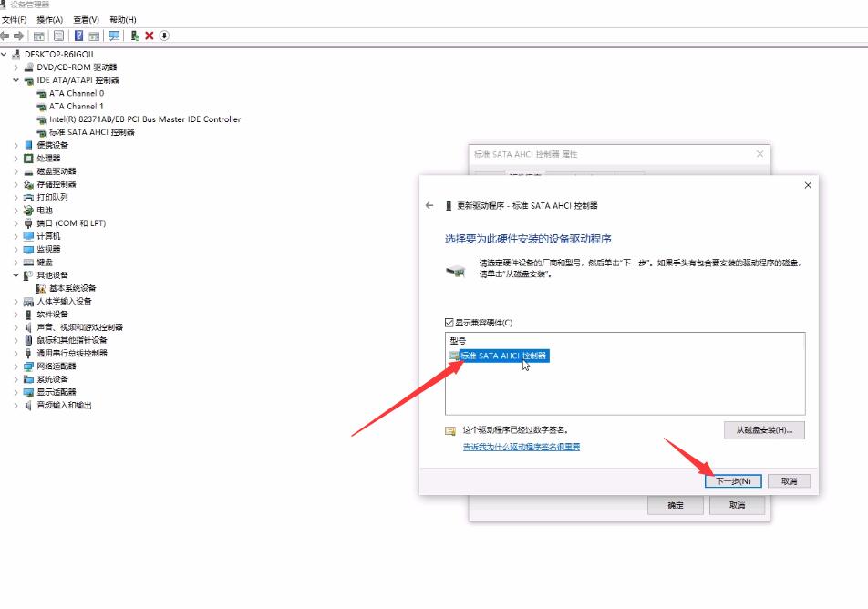Screen dimensions: 868x609
Task: Select the 人体学输入设备 tree label
Action: 64,301
